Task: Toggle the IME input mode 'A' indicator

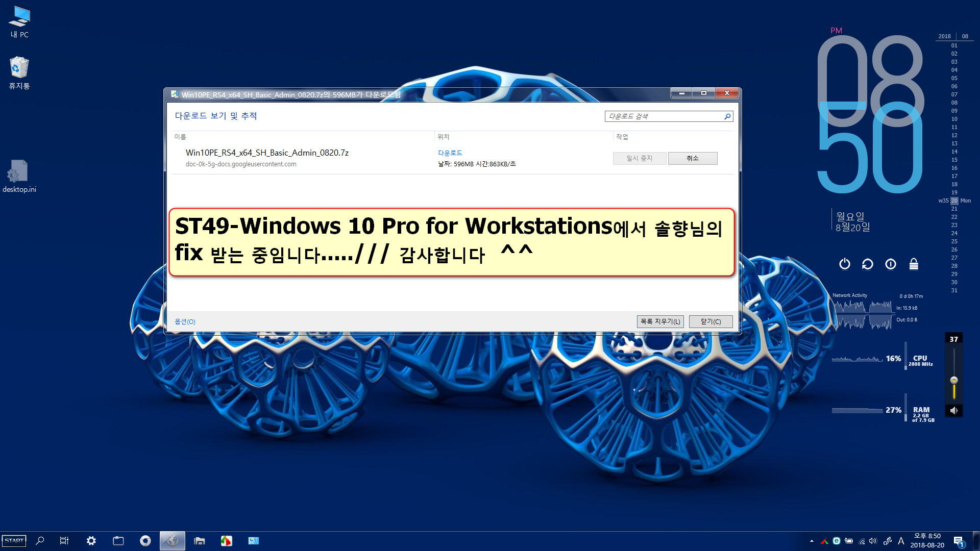Action: tap(901, 541)
